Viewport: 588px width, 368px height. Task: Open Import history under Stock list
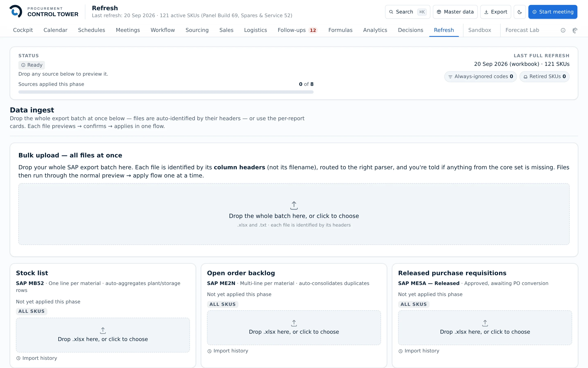pos(37,358)
